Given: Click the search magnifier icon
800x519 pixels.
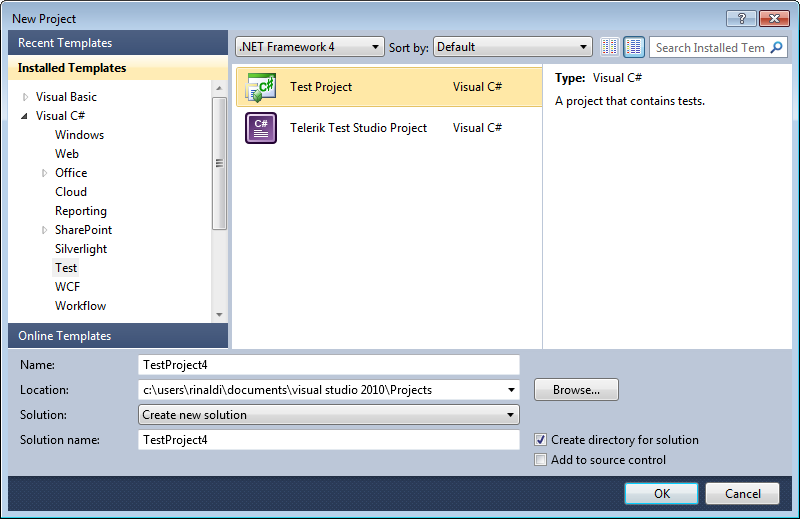Looking at the screenshot, I should [777, 47].
